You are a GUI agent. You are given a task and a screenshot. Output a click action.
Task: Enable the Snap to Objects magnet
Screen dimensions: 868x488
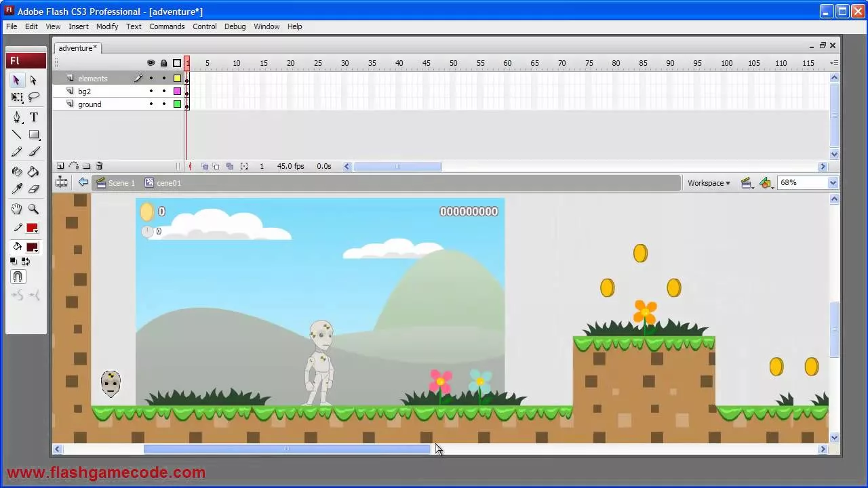(18, 276)
